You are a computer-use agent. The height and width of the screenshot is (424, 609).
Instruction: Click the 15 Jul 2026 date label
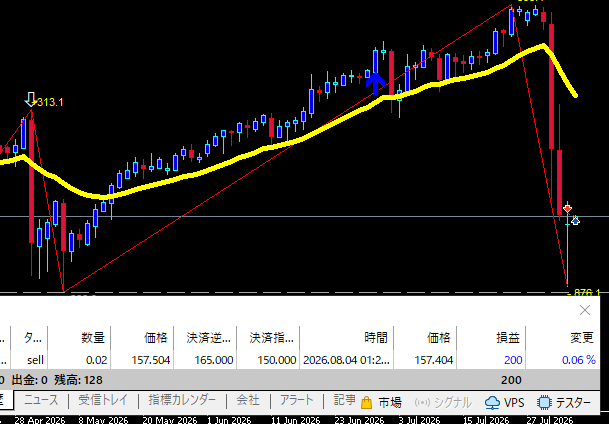pyautogui.click(x=485, y=420)
